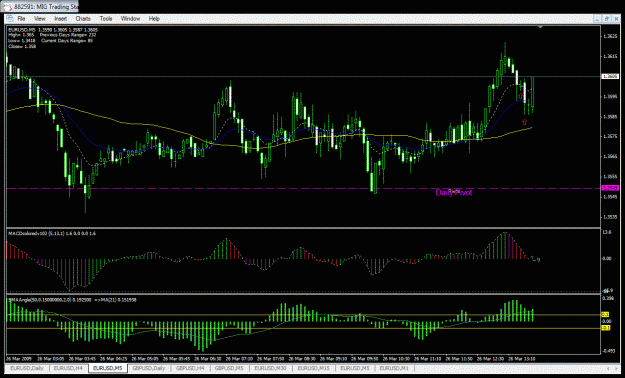Select the Daily Pivot text label

click(x=454, y=193)
